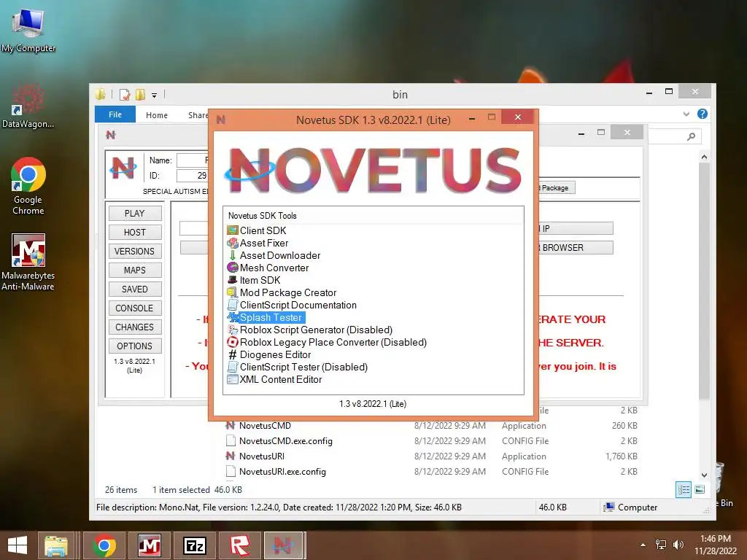Open File Explorer in taskbar
Image resolution: width=747 pixels, height=560 pixels.
click(56, 545)
